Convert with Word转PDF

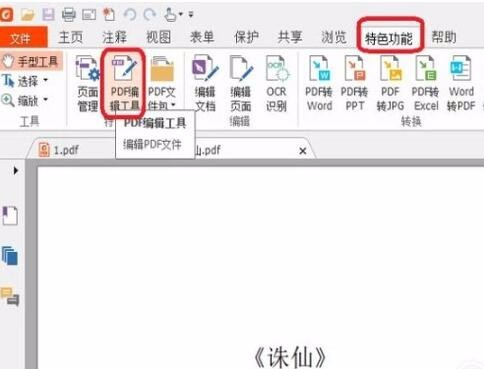click(461, 84)
